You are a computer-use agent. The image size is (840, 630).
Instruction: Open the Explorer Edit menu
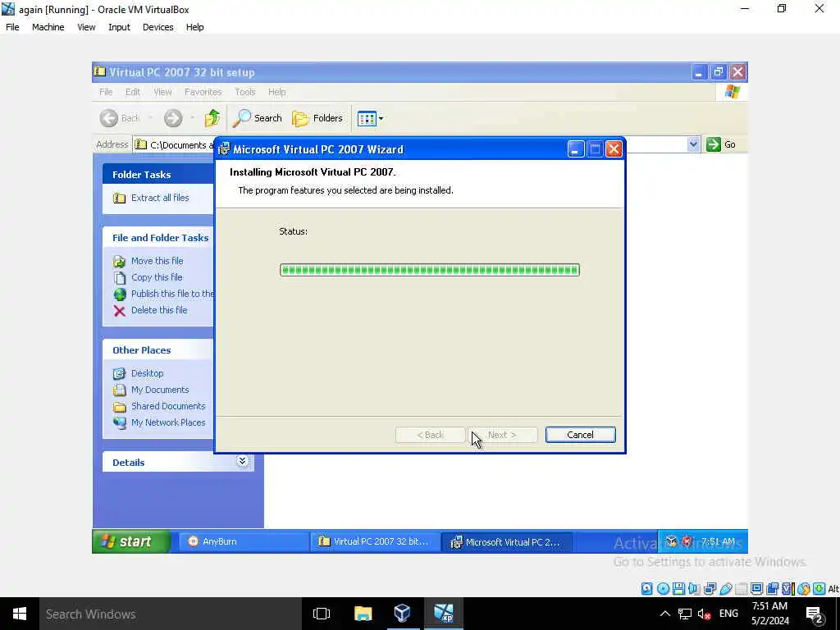point(132,92)
